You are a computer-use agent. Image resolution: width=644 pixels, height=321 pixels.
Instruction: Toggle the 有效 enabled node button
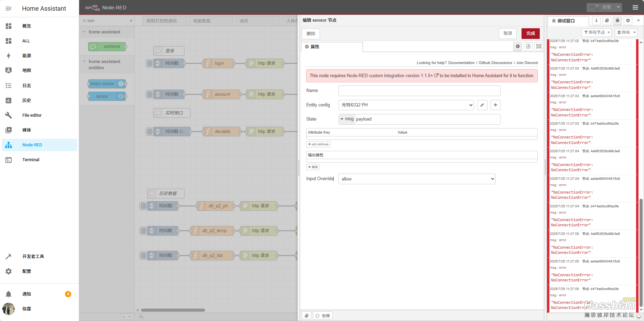[x=323, y=315]
